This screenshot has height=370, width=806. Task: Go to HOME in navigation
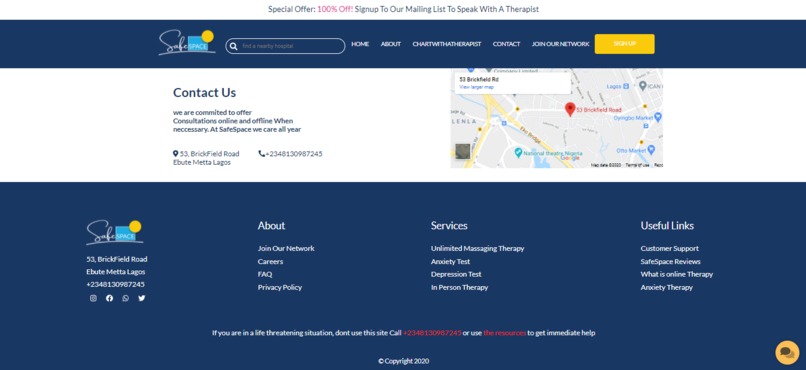point(360,44)
